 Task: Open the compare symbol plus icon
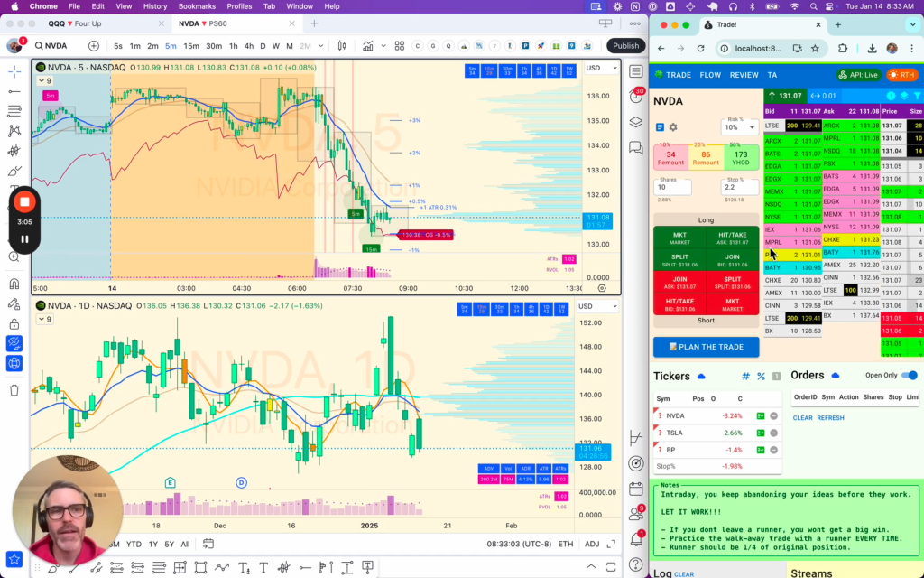93,45
